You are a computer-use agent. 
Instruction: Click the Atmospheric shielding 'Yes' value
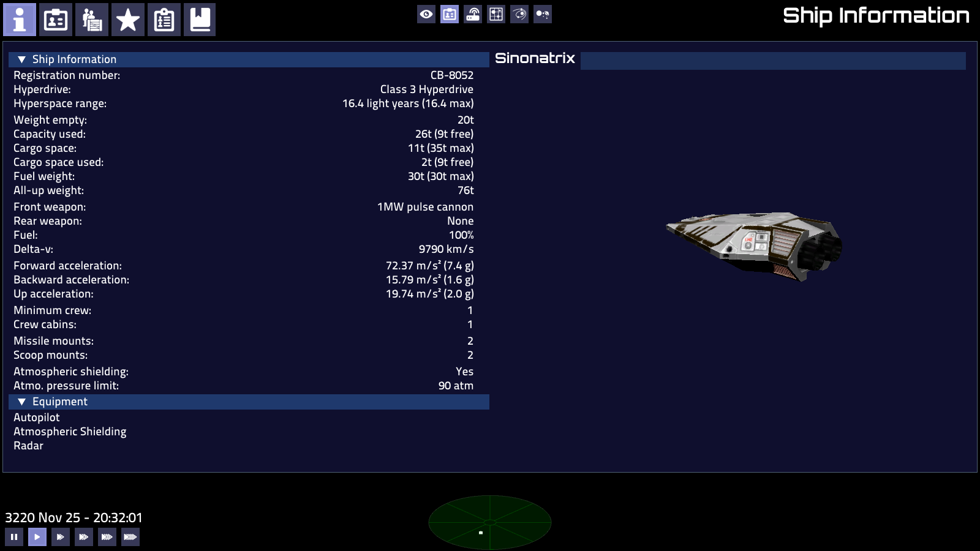click(465, 372)
